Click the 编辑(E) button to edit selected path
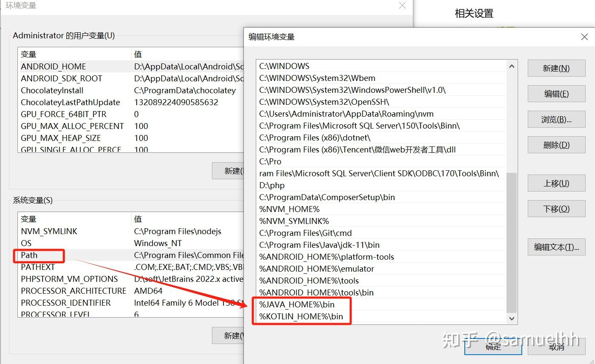The image size is (595, 364). pyautogui.click(x=556, y=94)
